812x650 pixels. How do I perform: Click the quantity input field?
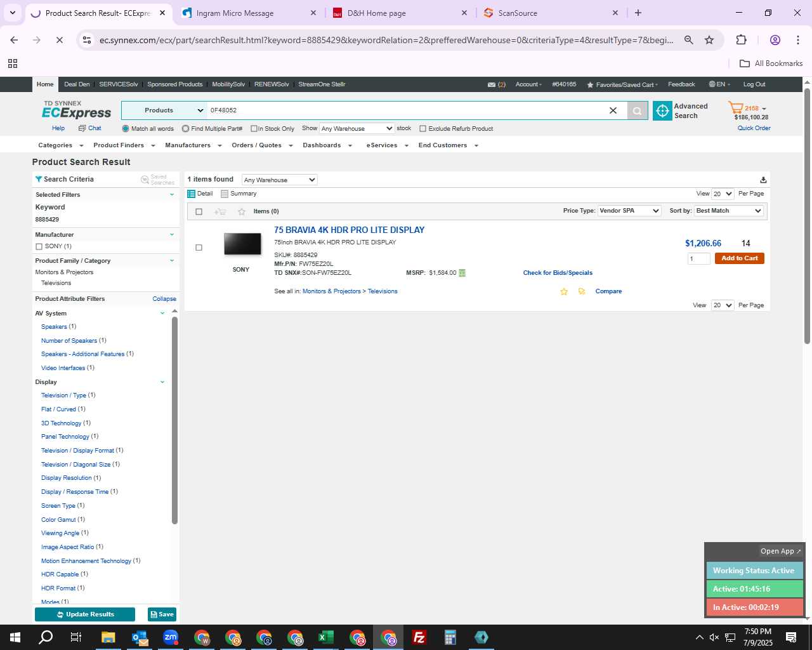pos(699,258)
